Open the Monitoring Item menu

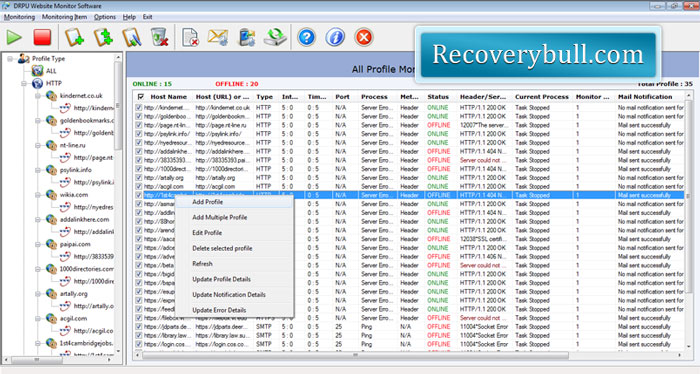click(x=64, y=17)
